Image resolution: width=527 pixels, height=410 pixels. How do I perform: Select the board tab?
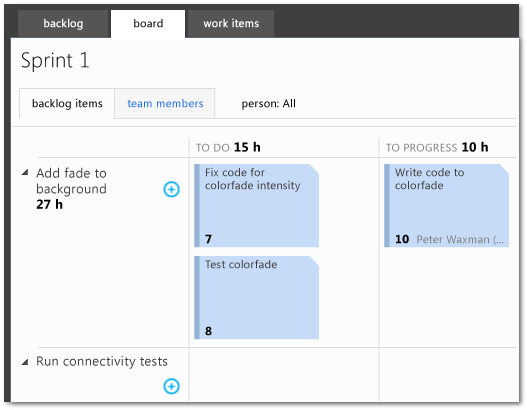click(x=148, y=24)
